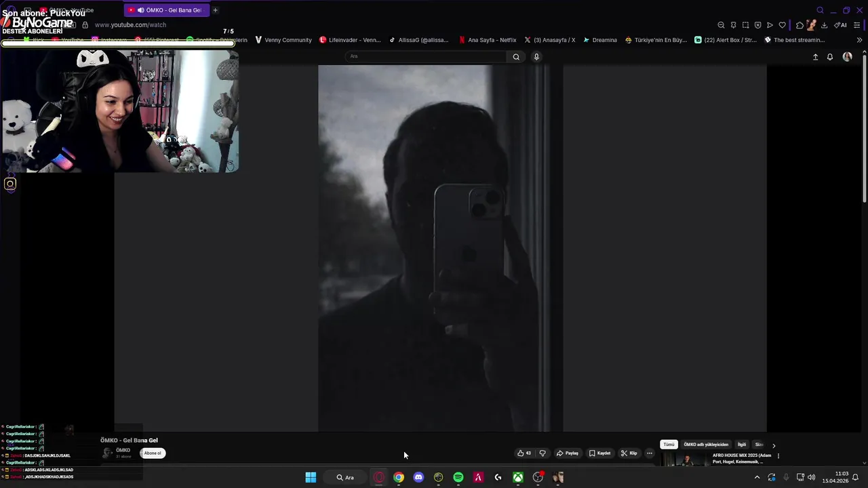Image resolution: width=868 pixels, height=488 pixels.
Task: Open the taskbar clock 11:03 15.04.2026
Action: [x=835, y=477]
